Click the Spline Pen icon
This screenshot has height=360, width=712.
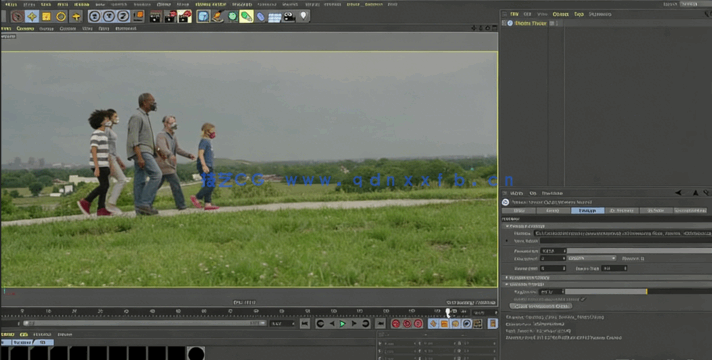[x=218, y=17]
